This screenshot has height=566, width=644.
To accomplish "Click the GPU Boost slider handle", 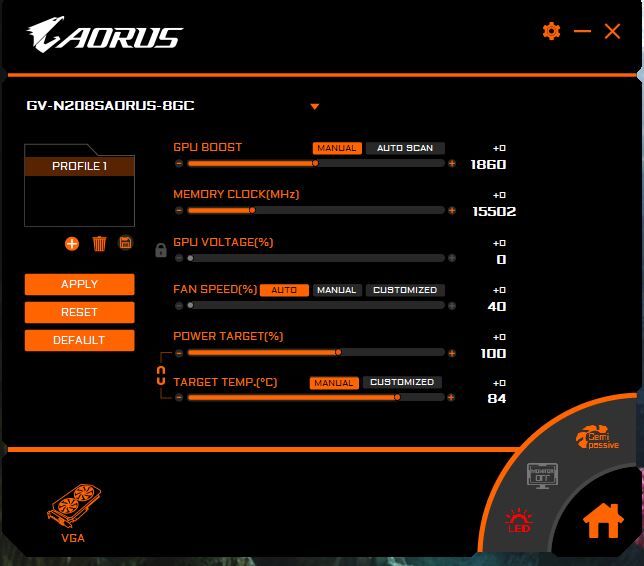I will tap(315, 163).
